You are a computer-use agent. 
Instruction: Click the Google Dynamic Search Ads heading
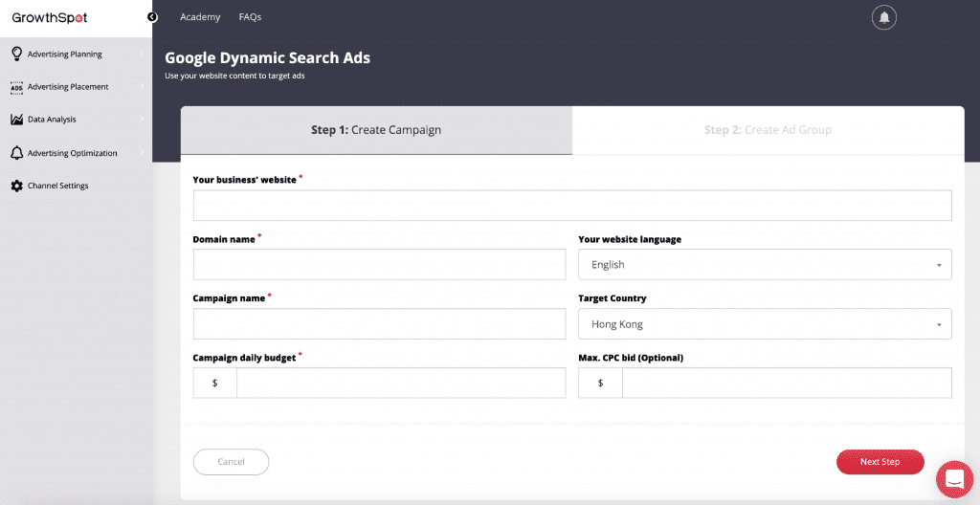pyautogui.click(x=268, y=58)
